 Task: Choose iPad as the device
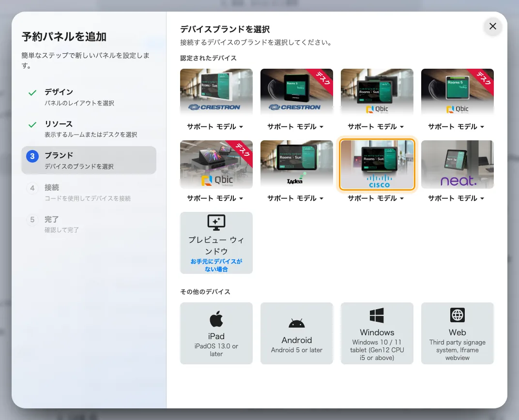pyautogui.click(x=216, y=333)
